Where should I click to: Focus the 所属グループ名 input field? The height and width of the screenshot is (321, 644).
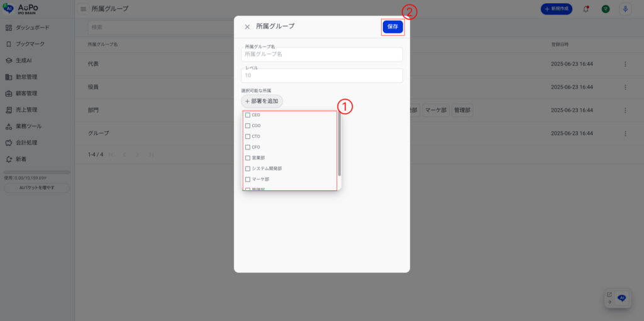pyautogui.click(x=321, y=55)
